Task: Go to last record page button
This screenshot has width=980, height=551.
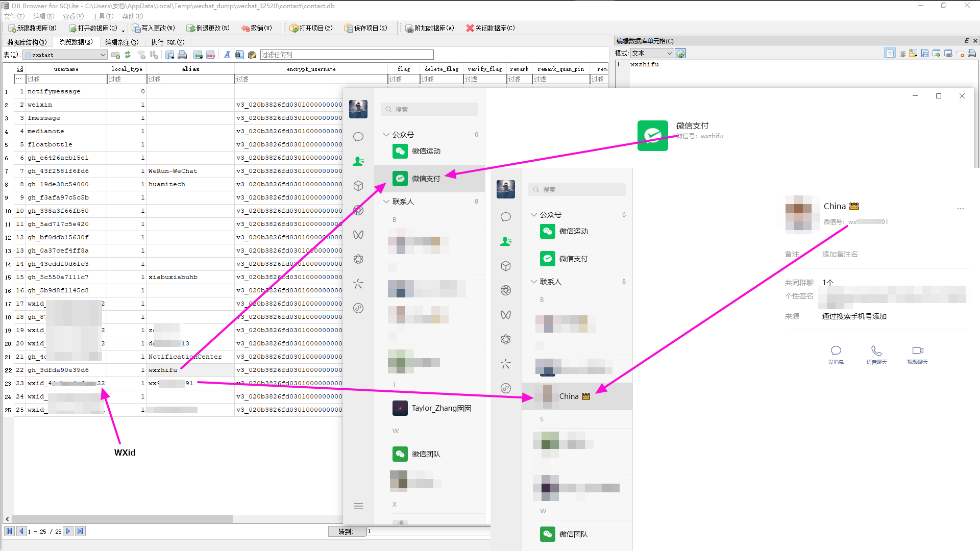Action: (x=80, y=531)
